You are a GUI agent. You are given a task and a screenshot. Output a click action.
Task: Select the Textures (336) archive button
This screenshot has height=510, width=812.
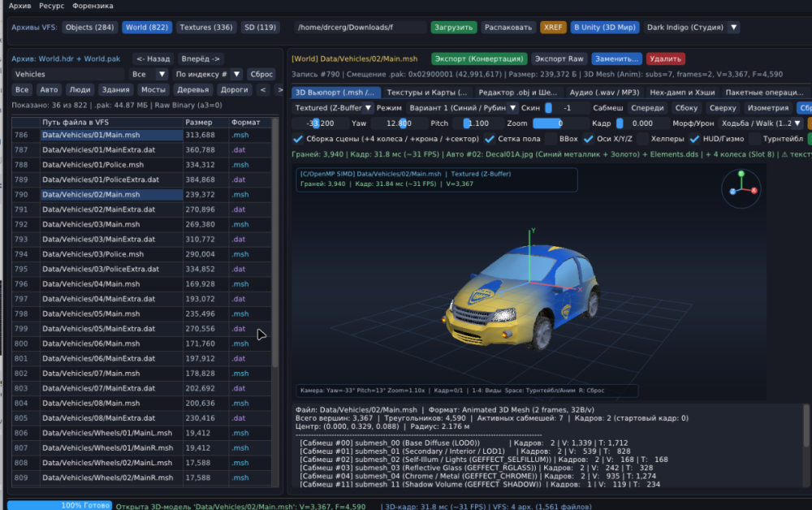click(206, 28)
